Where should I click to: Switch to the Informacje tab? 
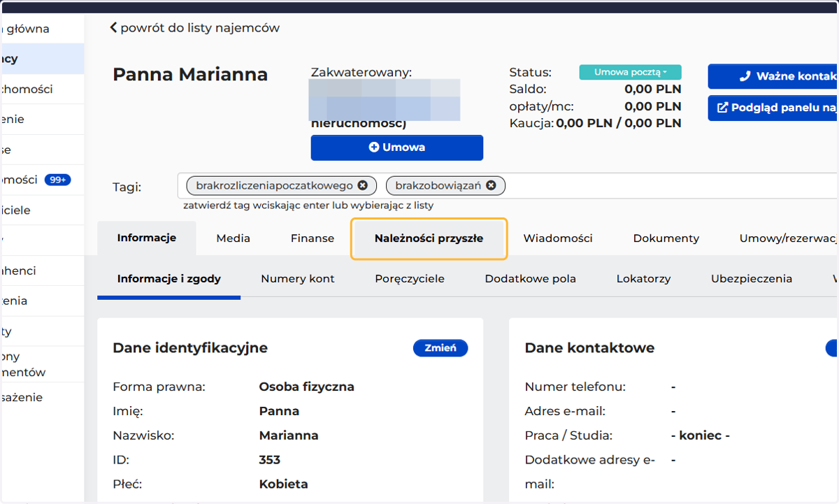click(x=147, y=238)
